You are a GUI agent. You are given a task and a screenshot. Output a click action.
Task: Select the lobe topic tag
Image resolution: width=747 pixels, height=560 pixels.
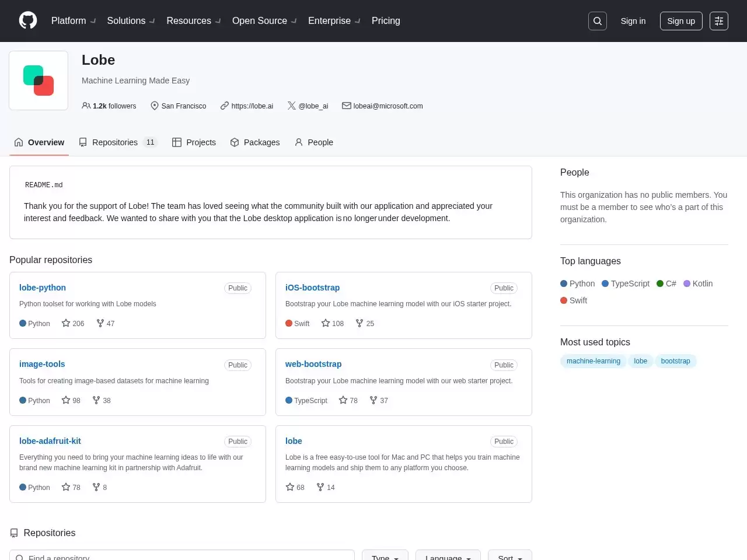[x=641, y=361]
